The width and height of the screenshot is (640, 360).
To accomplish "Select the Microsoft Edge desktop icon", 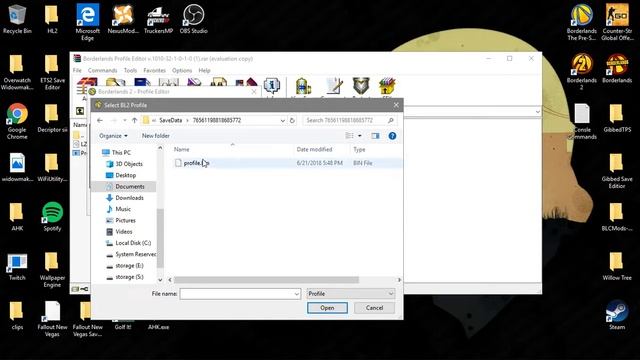I will [x=87, y=22].
